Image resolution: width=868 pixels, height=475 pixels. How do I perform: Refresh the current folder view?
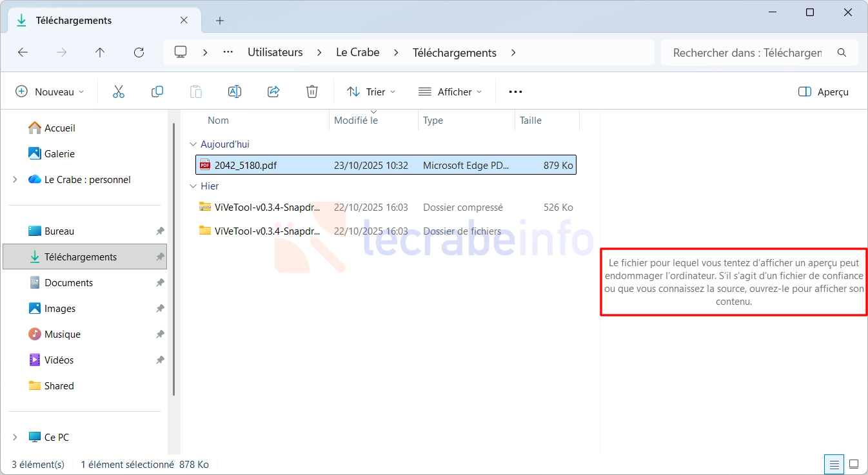[x=139, y=53]
